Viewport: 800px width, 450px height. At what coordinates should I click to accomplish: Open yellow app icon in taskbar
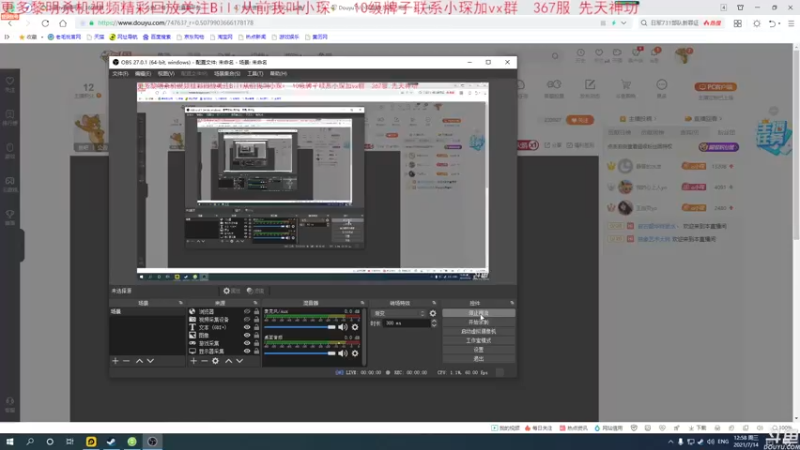click(x=91, y=441)
